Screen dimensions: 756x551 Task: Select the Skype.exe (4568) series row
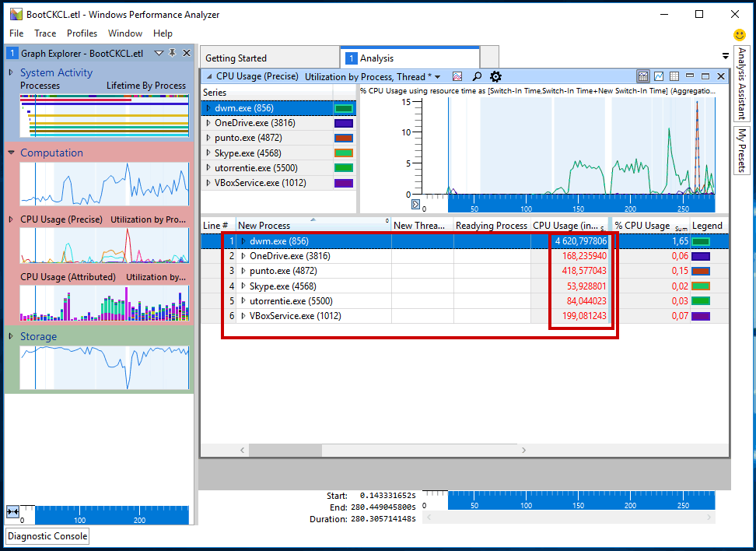point(278,153)
